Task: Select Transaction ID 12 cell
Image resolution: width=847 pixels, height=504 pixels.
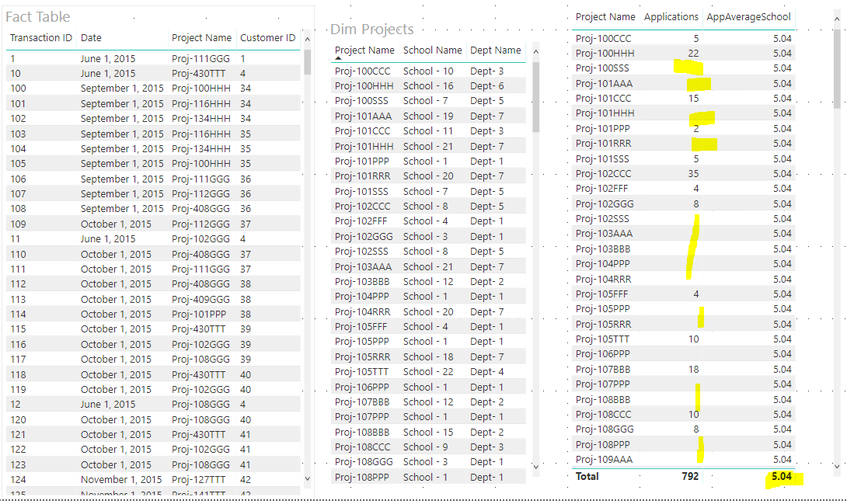Action: [15, 404]
